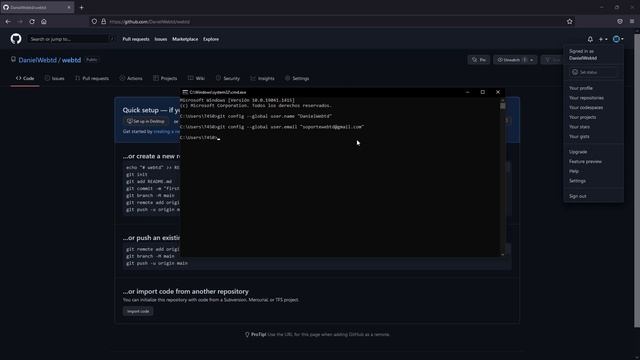Click the tracking protection shield icon
The height and width of the screenshot is (360, 640).
(94, 21)
